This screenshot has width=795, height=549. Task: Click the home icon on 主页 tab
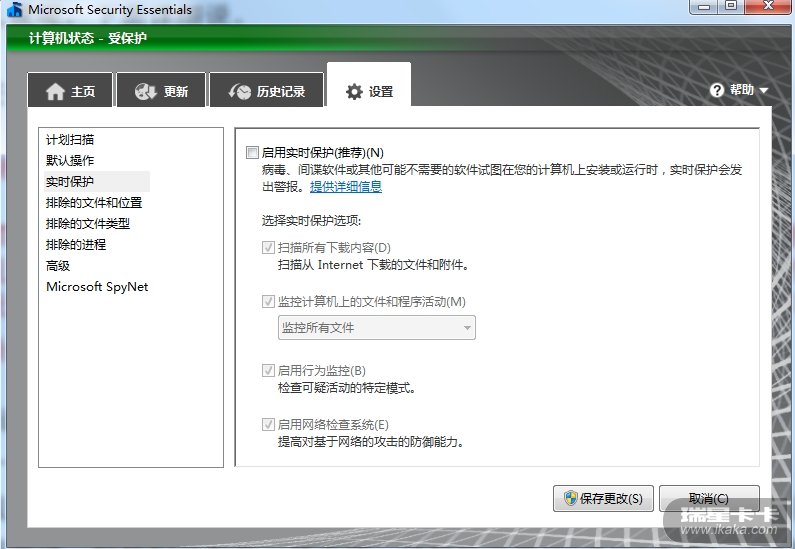(x=55, y=92)
